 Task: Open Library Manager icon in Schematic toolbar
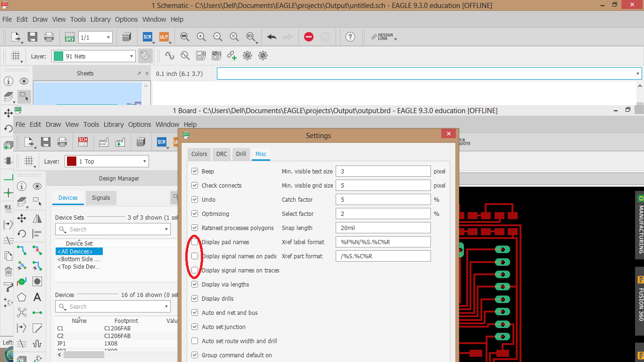pos(126,37)
